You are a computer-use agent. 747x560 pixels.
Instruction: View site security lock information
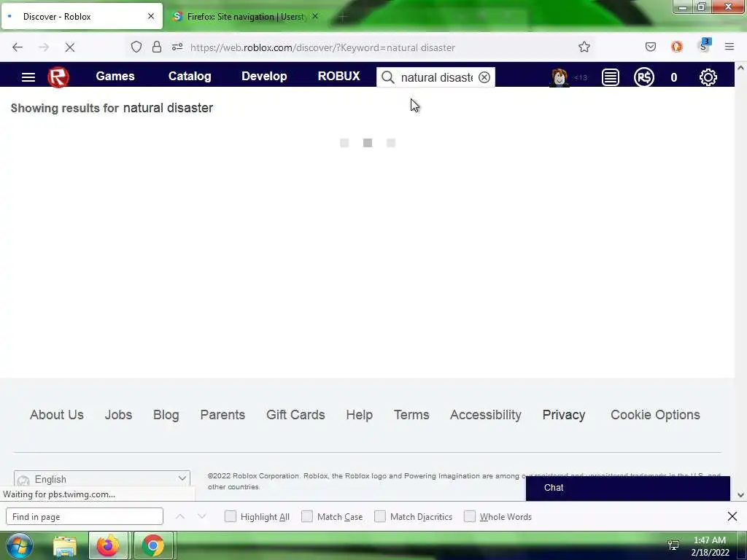pyautogui.click(x=157, y=47)
